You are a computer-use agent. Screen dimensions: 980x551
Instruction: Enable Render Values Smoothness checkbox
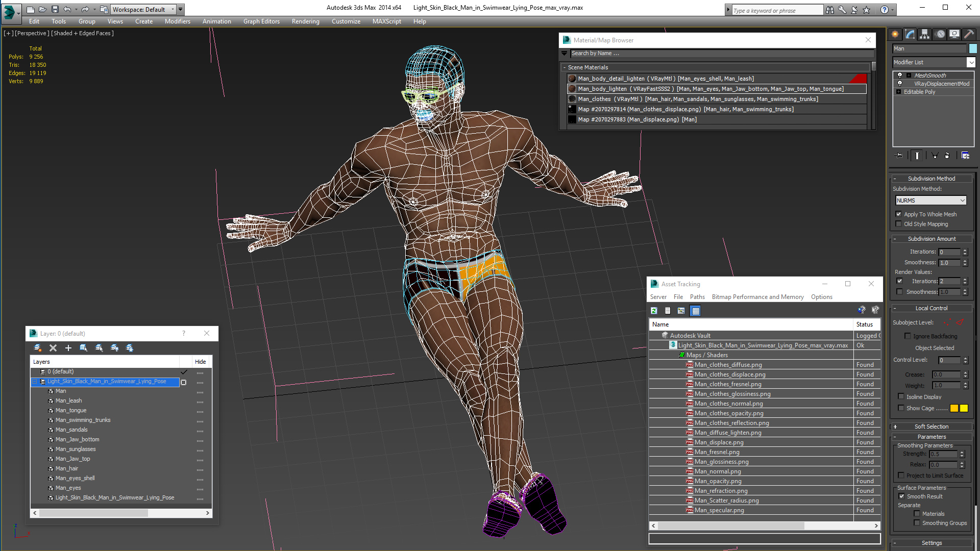[x=900, y=292]
